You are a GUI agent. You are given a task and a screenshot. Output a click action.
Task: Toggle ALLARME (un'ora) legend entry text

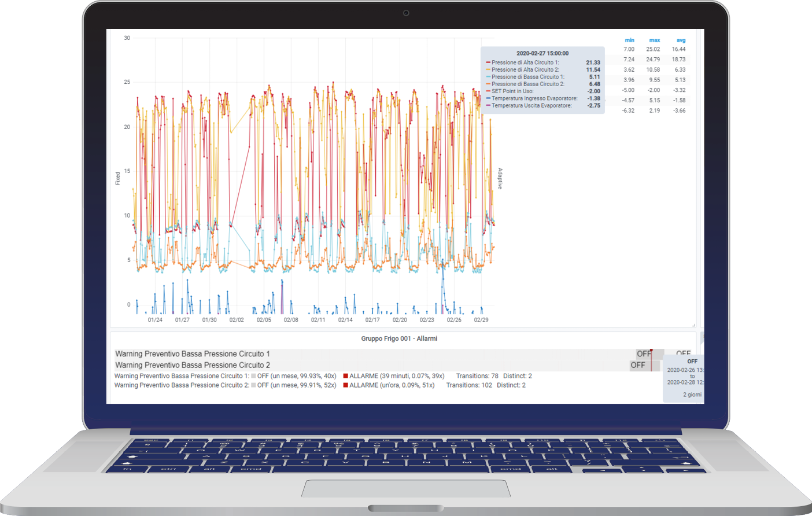click(392, 385)
